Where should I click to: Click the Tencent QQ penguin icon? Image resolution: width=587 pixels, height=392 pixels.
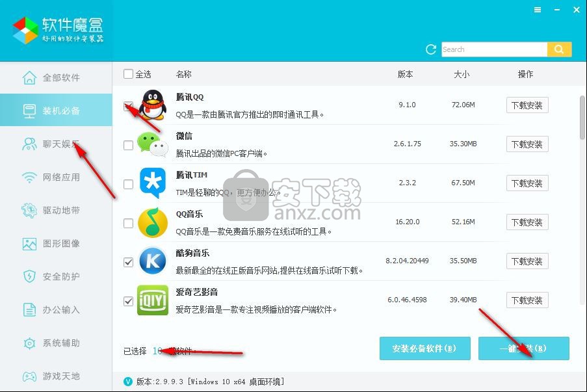(x=153, y=105)
